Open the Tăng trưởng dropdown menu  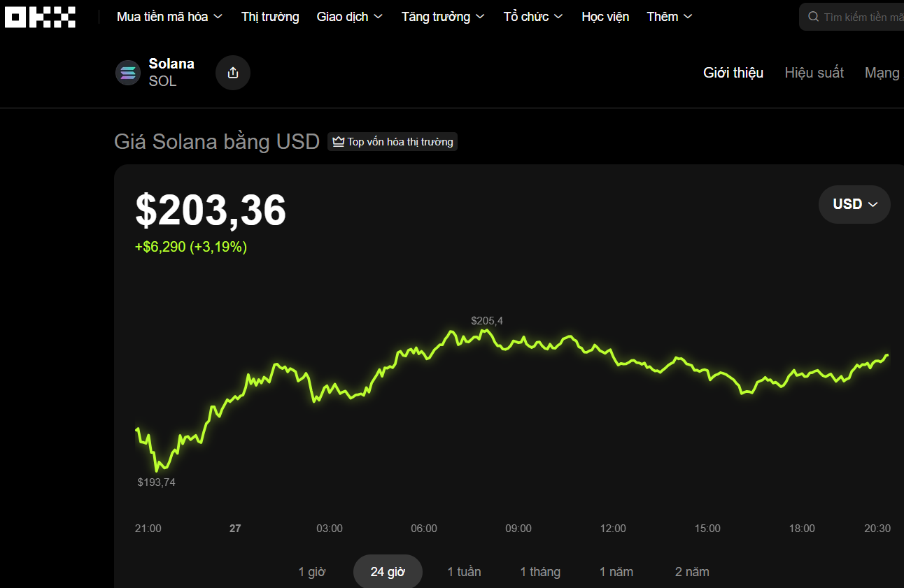click(443, 17)
